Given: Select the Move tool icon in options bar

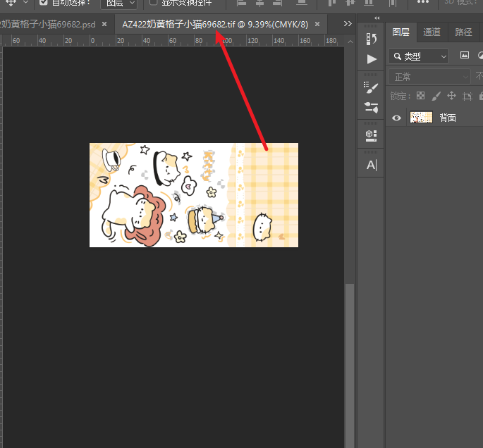Looking at the screenshot, I should (11, 3).
